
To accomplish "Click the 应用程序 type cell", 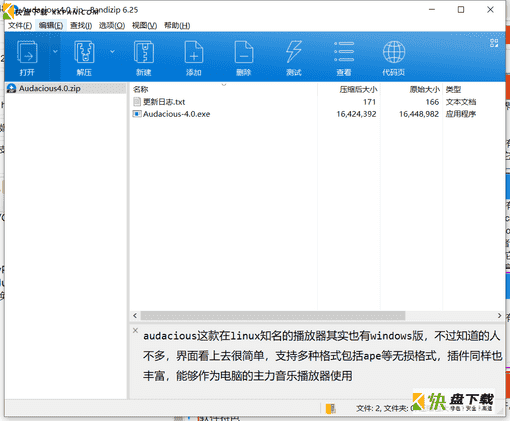I will [x=461, y=114].
